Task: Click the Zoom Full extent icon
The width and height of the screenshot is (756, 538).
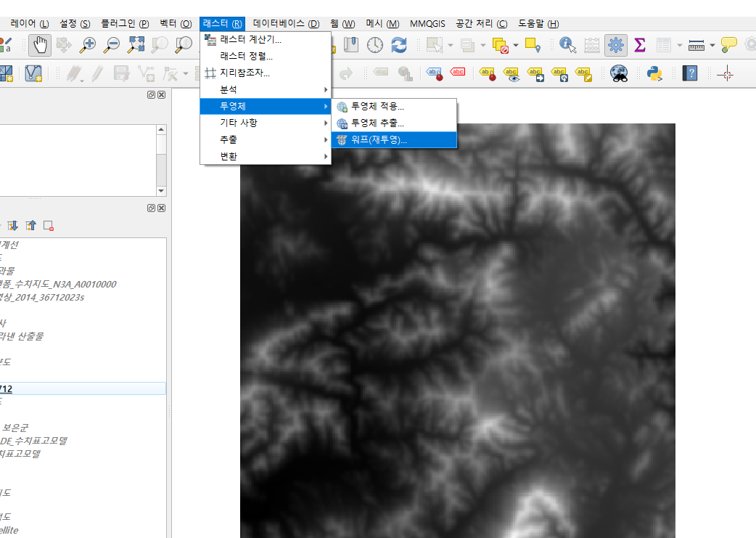Action: pyautogui.click(x=136, y=45)
